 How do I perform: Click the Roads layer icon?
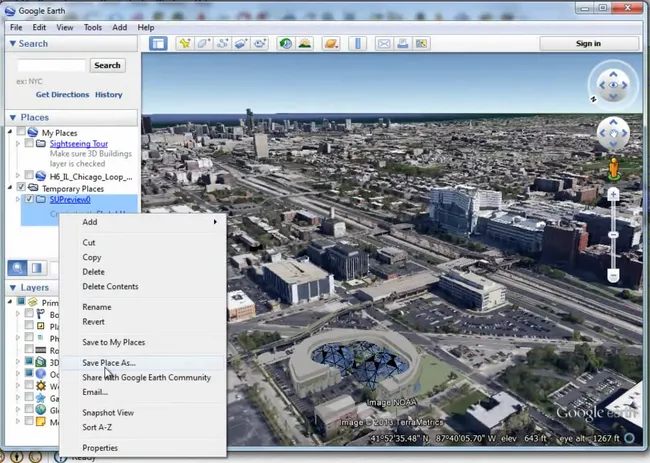tap(41, 350)
